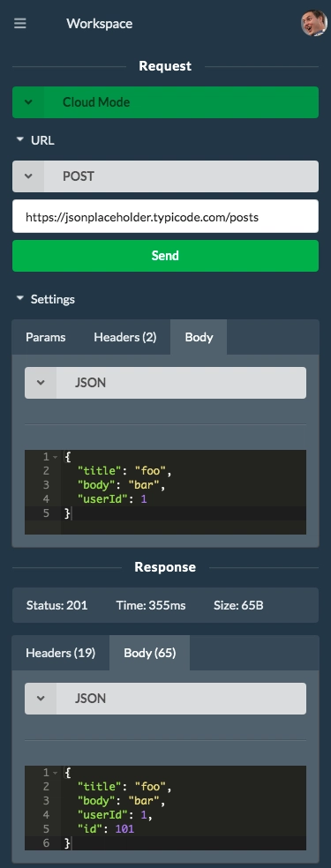
Task: Click the "title": "foo" line in request editor
Action: (x=125, y=471)
